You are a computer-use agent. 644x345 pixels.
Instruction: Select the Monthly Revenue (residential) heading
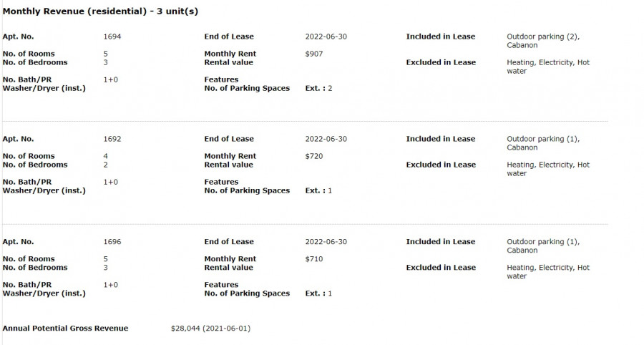click(100, 11)
